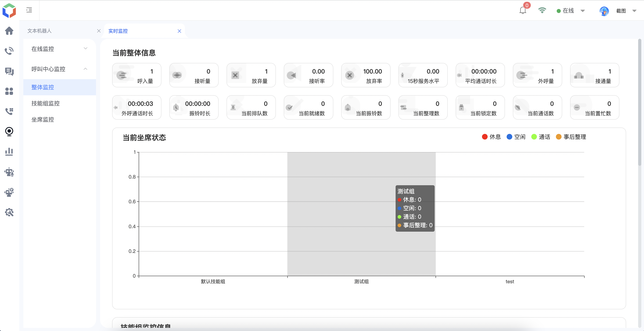The width and height of the screenshot is (644, 331).
Task: Open the home icon in sidebar
Action: pyautogui.click(x=9, y=31)
